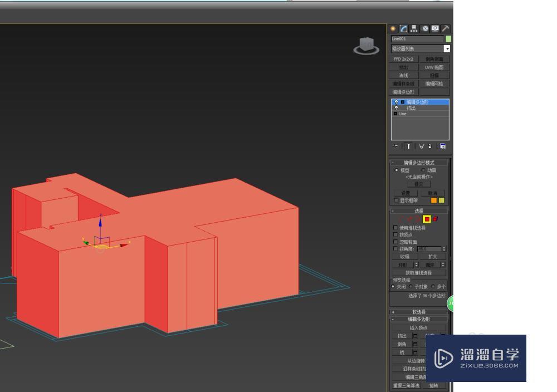Toggle the lightbulb on 挤出 stack entry
The height and width of the screenshot is (392, 557).
point(397,108)
